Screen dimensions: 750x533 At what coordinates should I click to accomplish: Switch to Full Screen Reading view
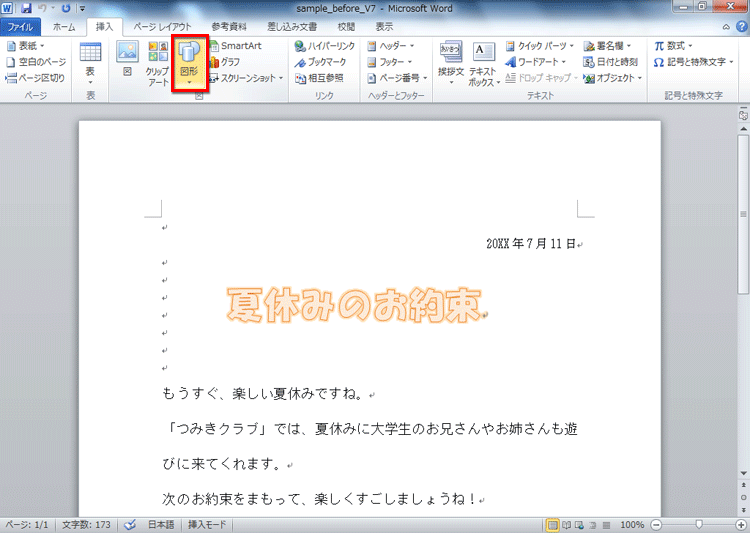(566, 525)
